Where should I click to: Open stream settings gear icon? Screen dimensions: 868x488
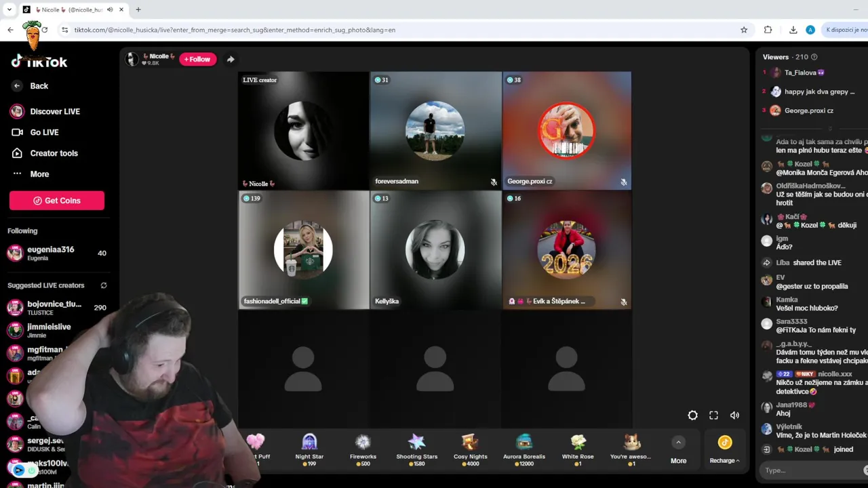pyautogui.click(x=692, y=415)
